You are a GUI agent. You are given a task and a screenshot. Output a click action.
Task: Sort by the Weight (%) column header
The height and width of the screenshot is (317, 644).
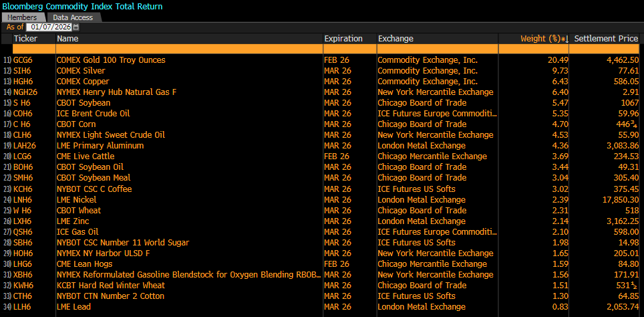pos(544,39)
